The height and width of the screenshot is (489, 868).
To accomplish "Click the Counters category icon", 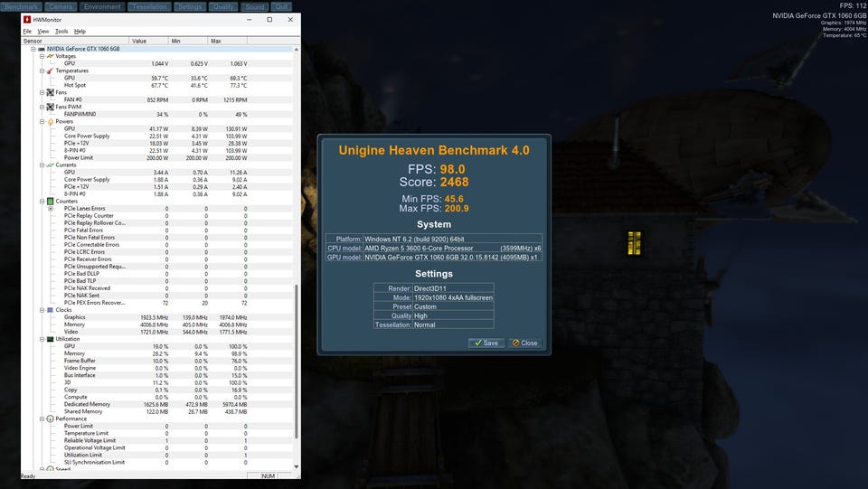I will click(51, 202).
